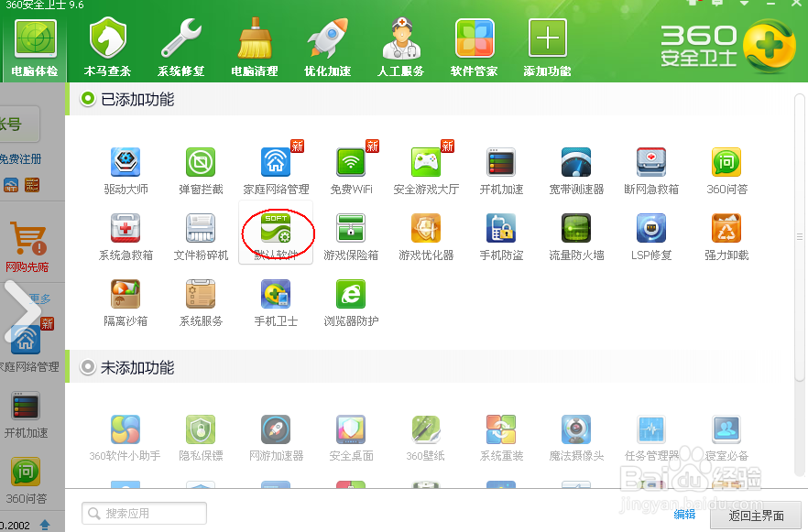Open 系统修复 tab
The width and height of the screenshot is (808, 532).
[180, 49]
